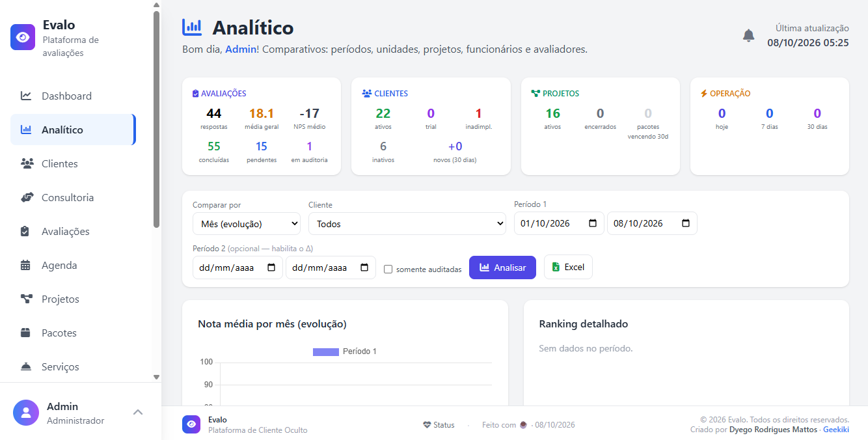Click the 1 em auditoria value

[x=309, y=146]
